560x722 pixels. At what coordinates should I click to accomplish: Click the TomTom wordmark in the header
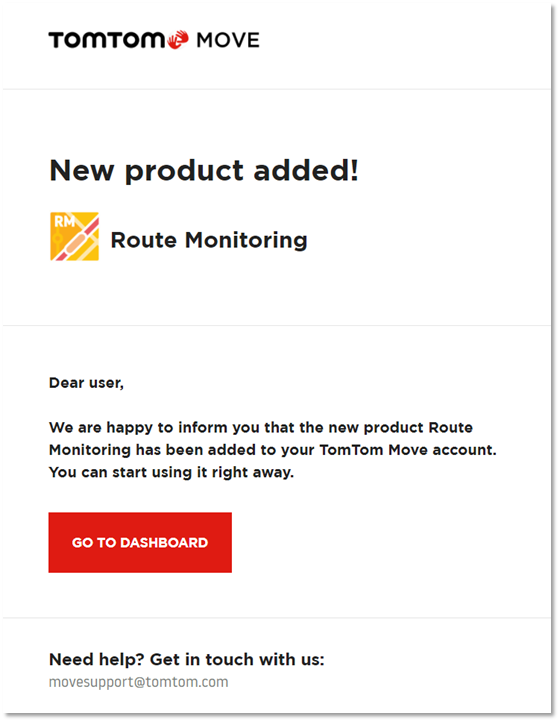[x=107, y=41]
